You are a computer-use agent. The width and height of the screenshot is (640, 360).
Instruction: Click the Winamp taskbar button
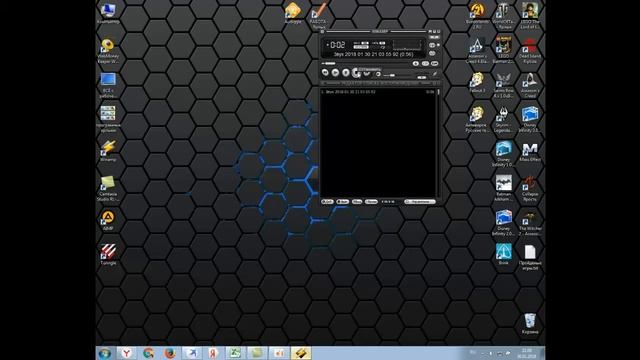301,353
